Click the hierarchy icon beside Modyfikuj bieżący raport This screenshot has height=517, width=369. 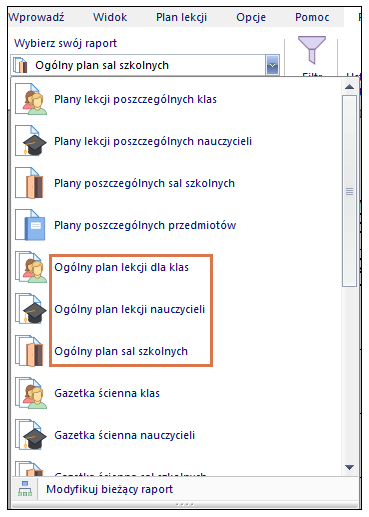[25, 489]
